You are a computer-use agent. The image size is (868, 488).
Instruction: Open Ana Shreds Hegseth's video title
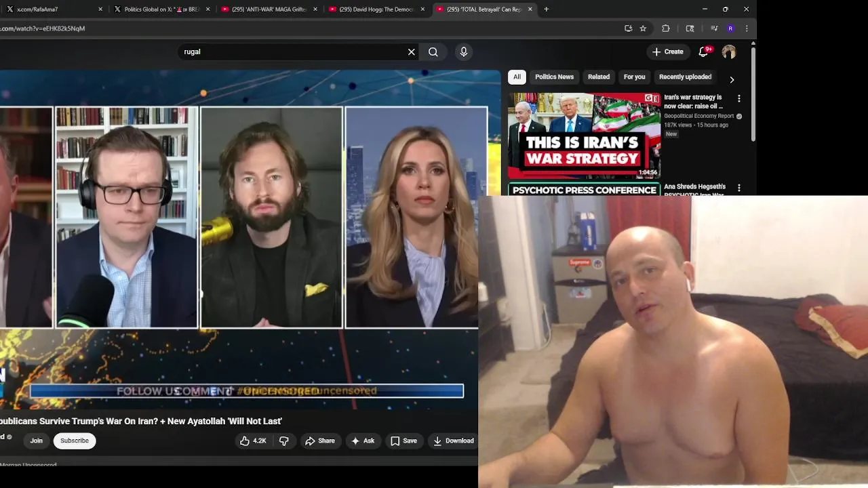[695, 189]
